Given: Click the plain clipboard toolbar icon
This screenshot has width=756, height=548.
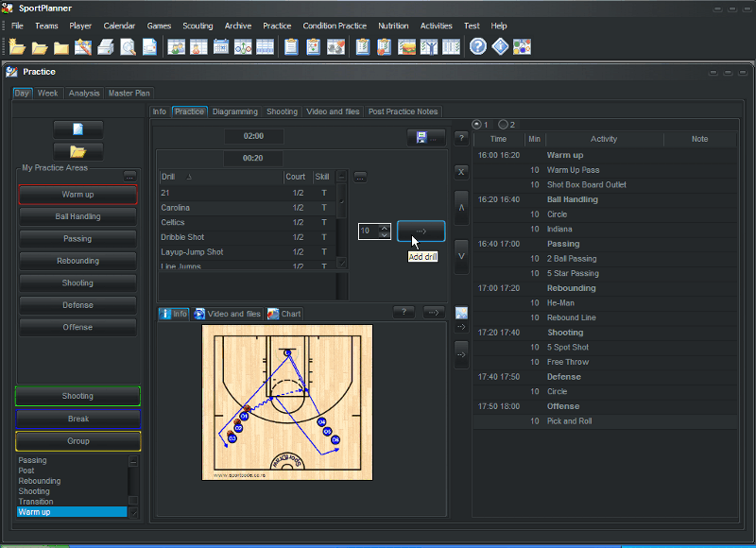Looking at the screenshot, I should click(x=291, y=47).
